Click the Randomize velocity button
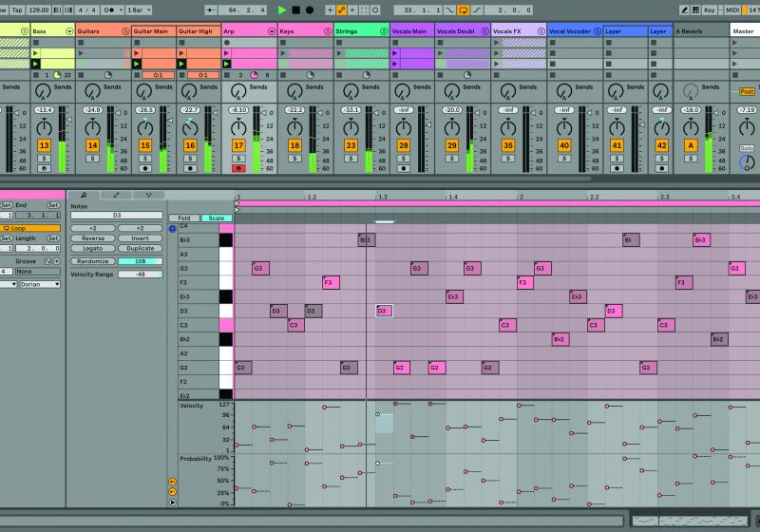 click(92, 261)
